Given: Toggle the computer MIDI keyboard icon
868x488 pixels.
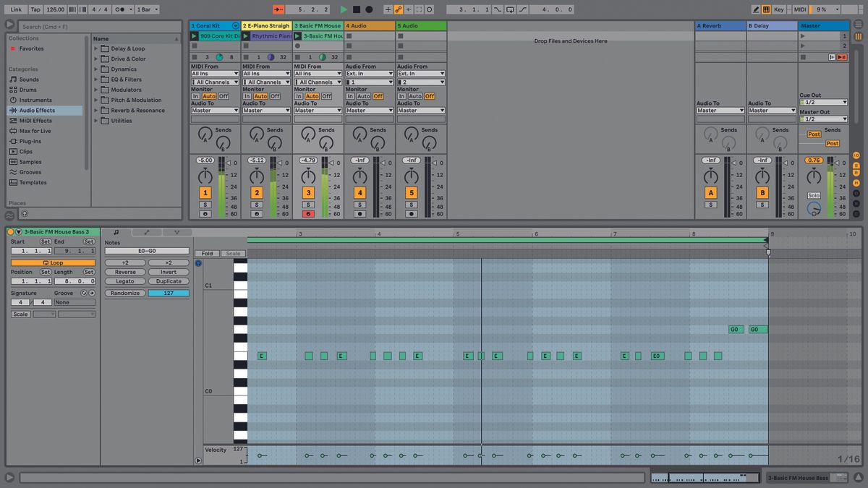Looking at the screenshot, I should (766, 9).
